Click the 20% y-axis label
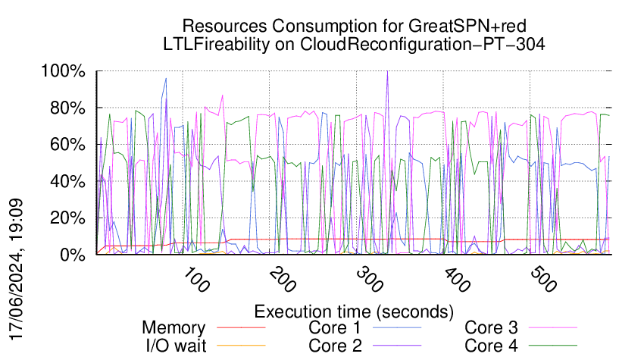The image size is (644, 360). click(x=67, y=218)
